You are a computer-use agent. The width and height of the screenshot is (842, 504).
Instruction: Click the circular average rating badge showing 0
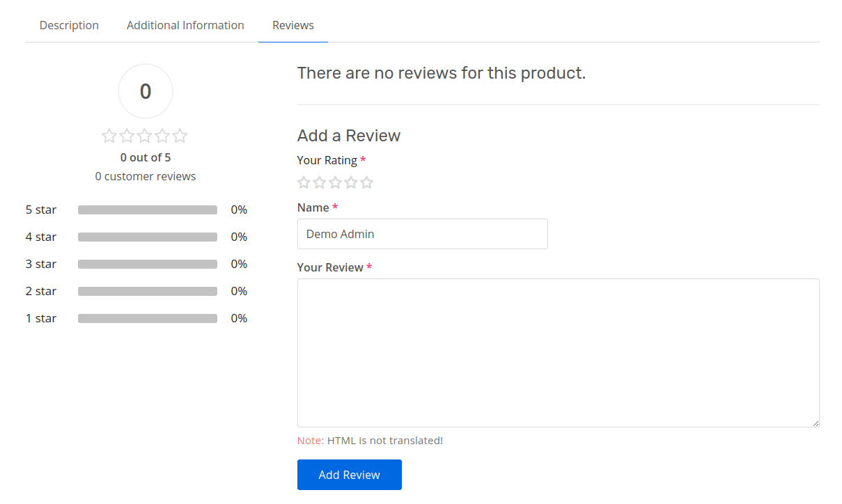pos(145,91)
